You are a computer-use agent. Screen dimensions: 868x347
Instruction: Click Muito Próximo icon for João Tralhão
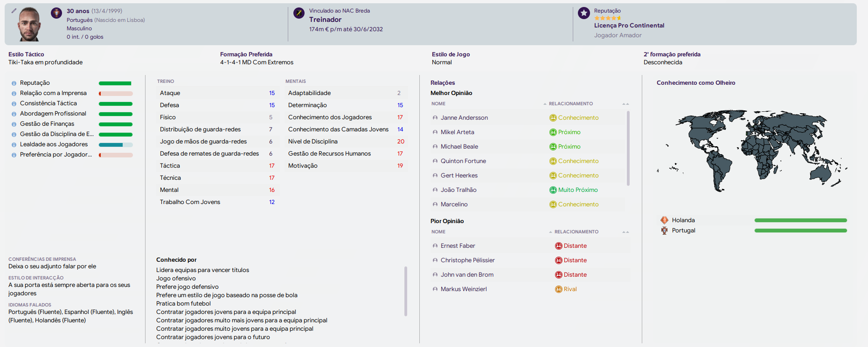click(x=553, y=190)
